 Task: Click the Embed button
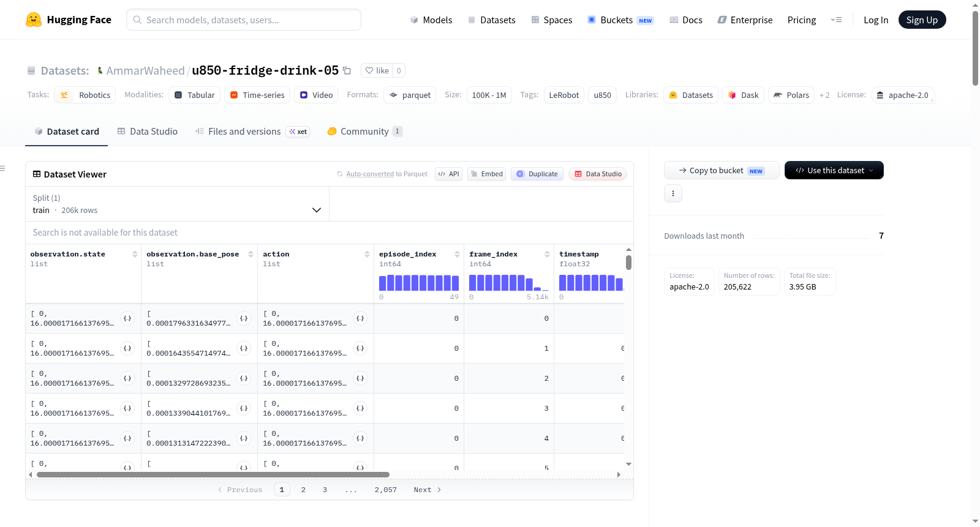(487, 174)
